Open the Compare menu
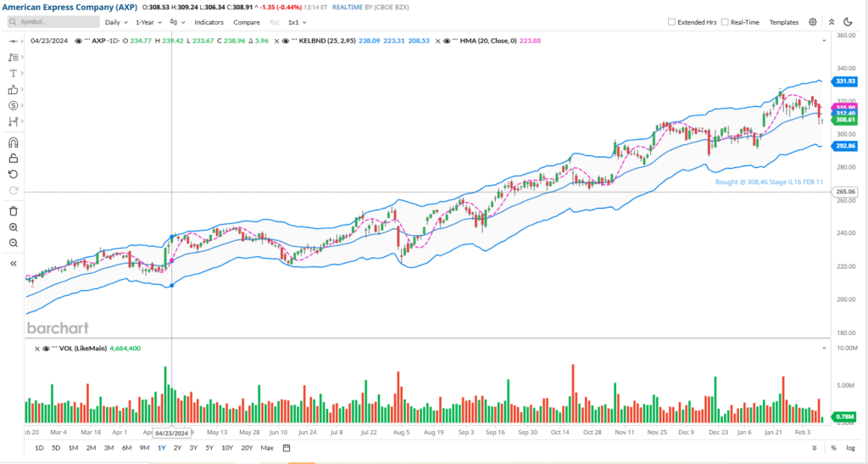Image resolution: width=868 pixels, height=464 pixels. click(x=247, y=22)
